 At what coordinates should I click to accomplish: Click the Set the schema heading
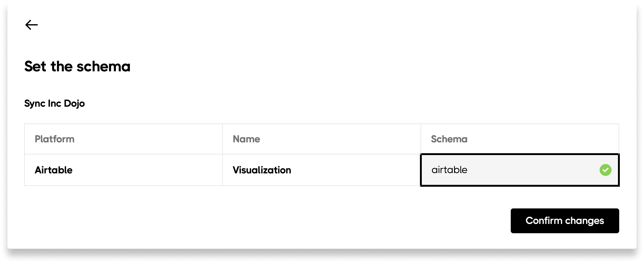pyautogui.click(x=77, y=66)
